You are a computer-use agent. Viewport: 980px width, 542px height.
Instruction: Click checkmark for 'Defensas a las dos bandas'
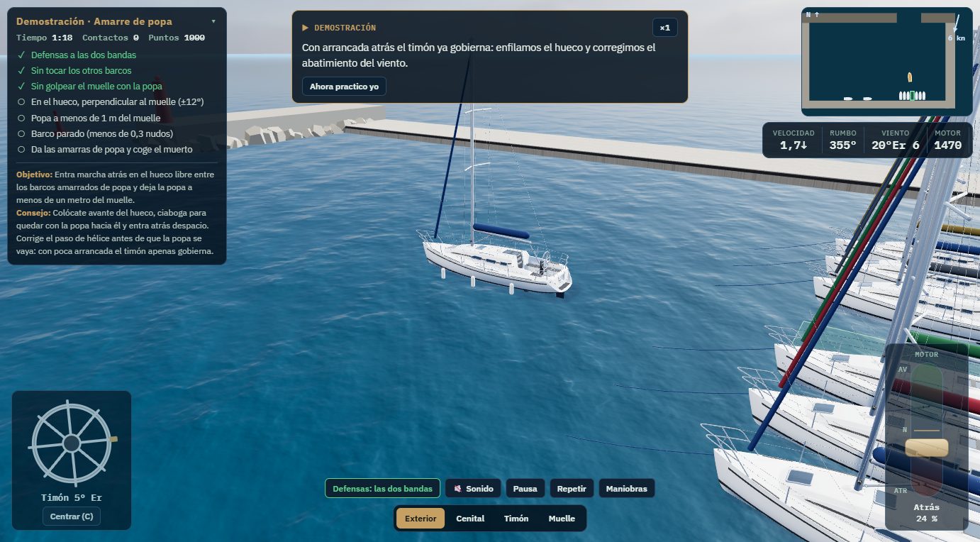pos(21,55)
